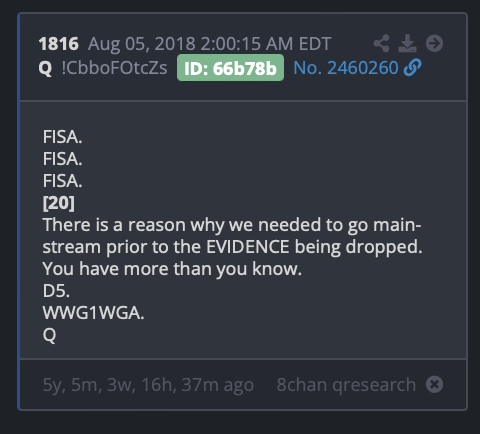Screen dimensions: 480x434
Task: Select the tripcode !CbboFOtcZs
Action: 114,68
